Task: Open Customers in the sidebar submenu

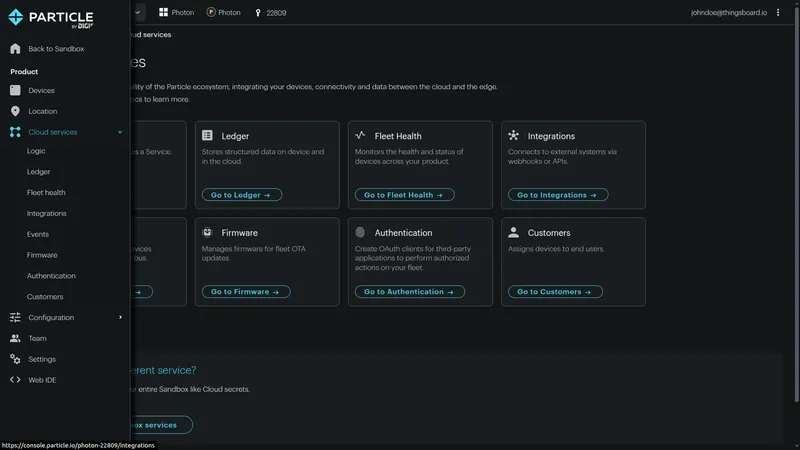Action: (45, 297)
